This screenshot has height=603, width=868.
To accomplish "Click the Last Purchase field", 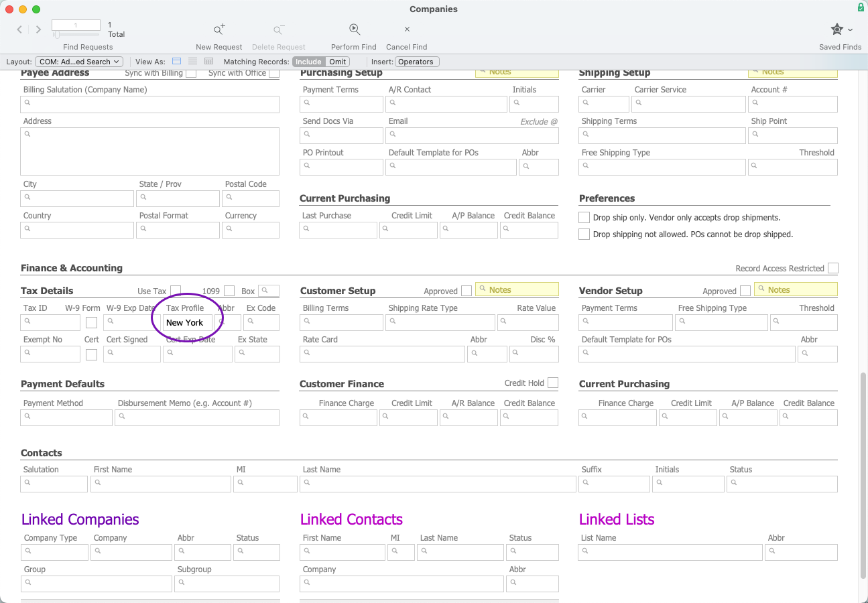I will coord(338,230).
